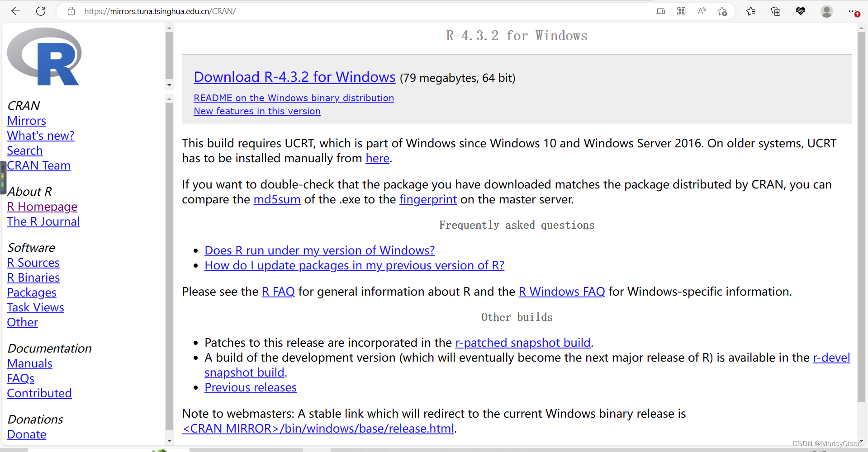Open the R Windows FAQ link
The width and height of the screenshot is (868, 452).
pos(561,292)
